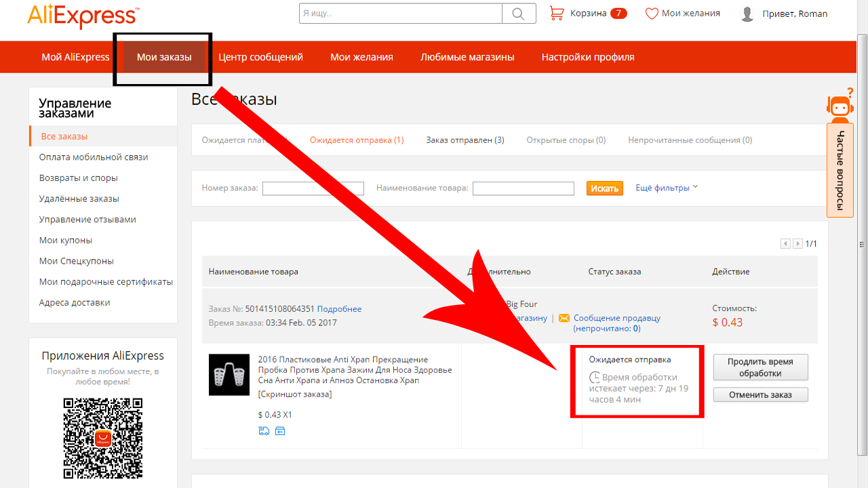868x488 pixels.
Task: Select "Оплата мобильной связи" in the sidebar
Action: click(94, 157)
